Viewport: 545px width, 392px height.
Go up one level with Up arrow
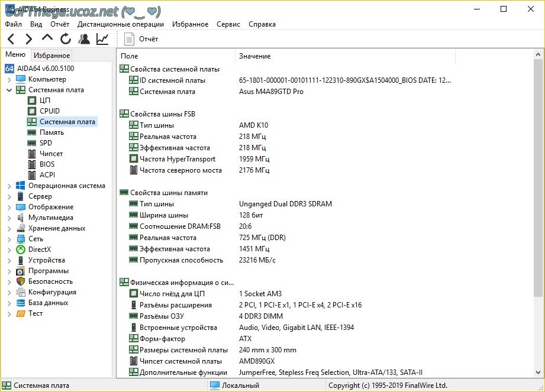47,38
